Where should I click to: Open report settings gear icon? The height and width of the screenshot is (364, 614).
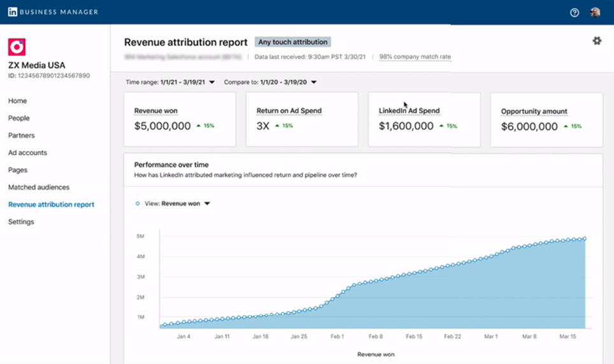tap(597, 41)
